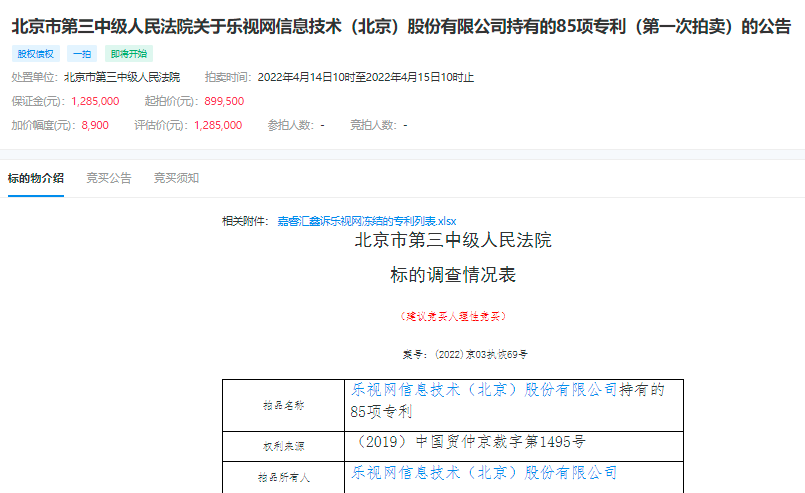Download the 嘉睿汇鑫诉乐视网冻结的专利列表.xlsx attachment
Viewport: 805px width, 493px height.
pyautogui.click(x=367, y=221)
